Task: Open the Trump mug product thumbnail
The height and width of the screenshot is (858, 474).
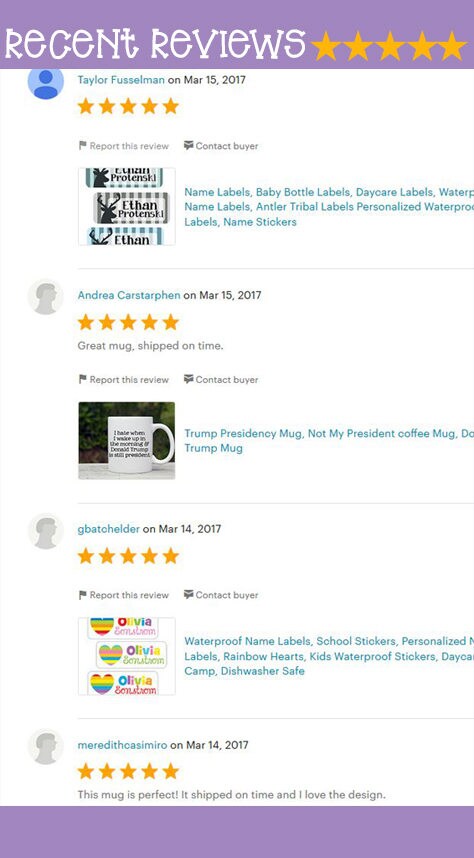Action: pos(127,440)
